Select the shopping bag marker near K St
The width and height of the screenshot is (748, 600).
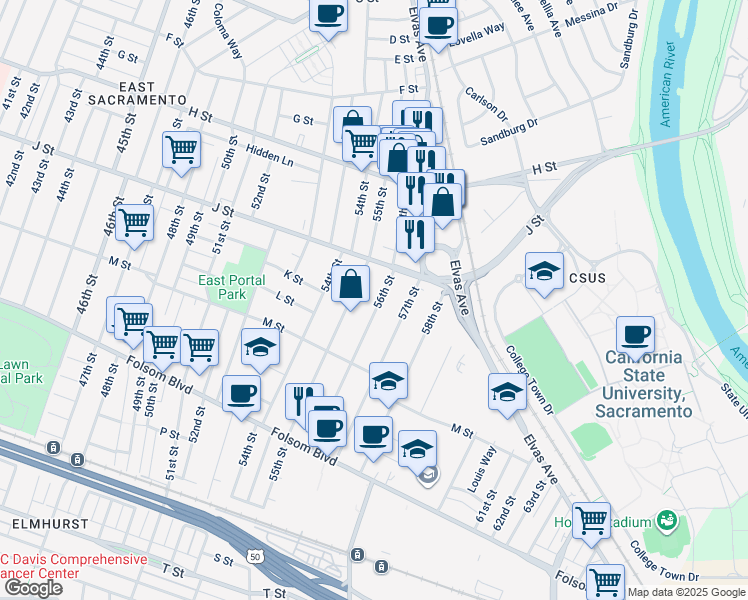(351, 285)
